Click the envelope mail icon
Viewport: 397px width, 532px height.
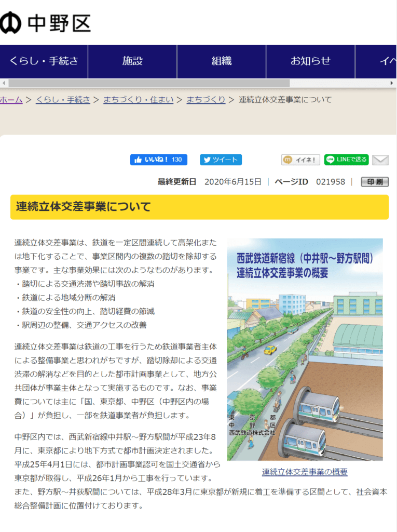(380, 160)
